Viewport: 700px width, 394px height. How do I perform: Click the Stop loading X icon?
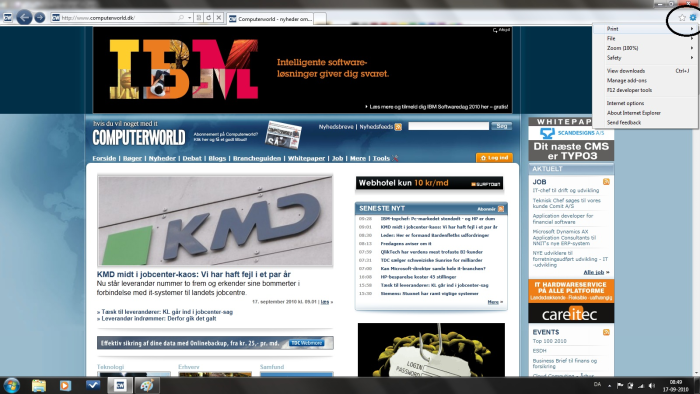pyautogui.click(x=219, y=18)
